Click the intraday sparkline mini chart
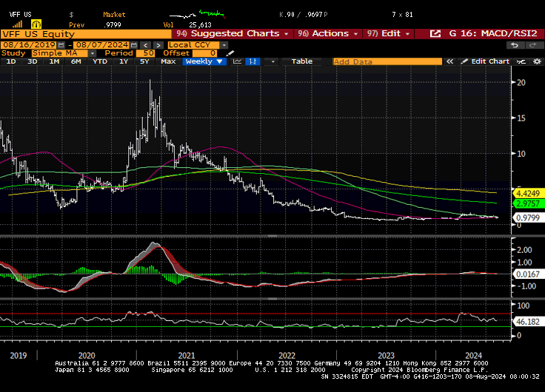Viewport: 545px width, 392px height. click(197, 15)
